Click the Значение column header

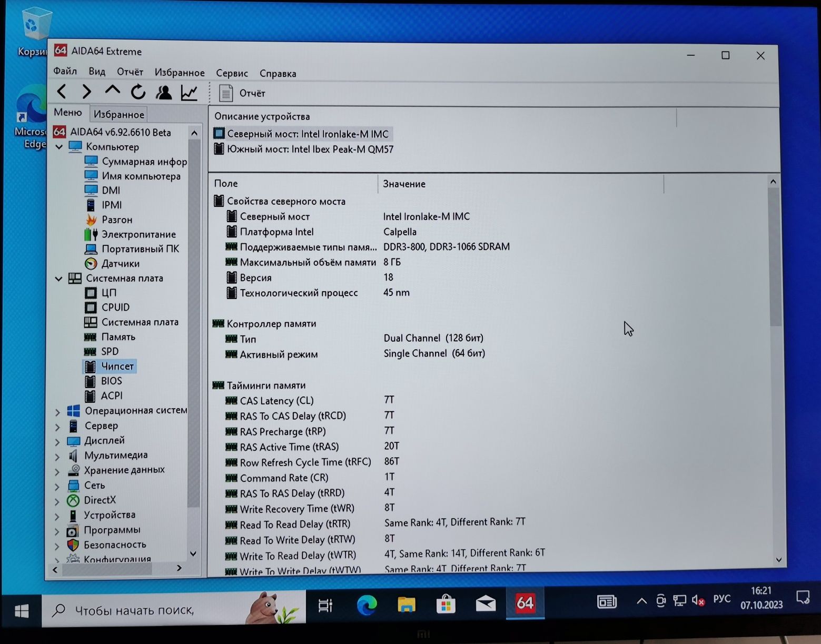pos(520,184)
